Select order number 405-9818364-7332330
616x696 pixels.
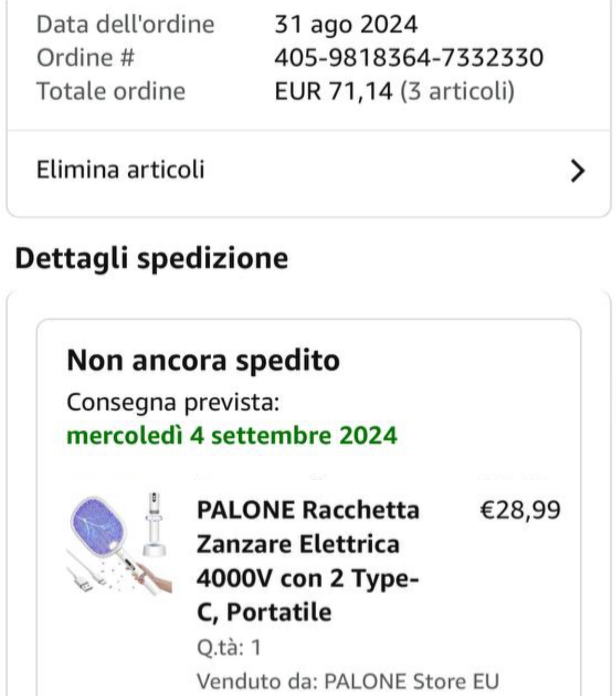tap(408, 58)
